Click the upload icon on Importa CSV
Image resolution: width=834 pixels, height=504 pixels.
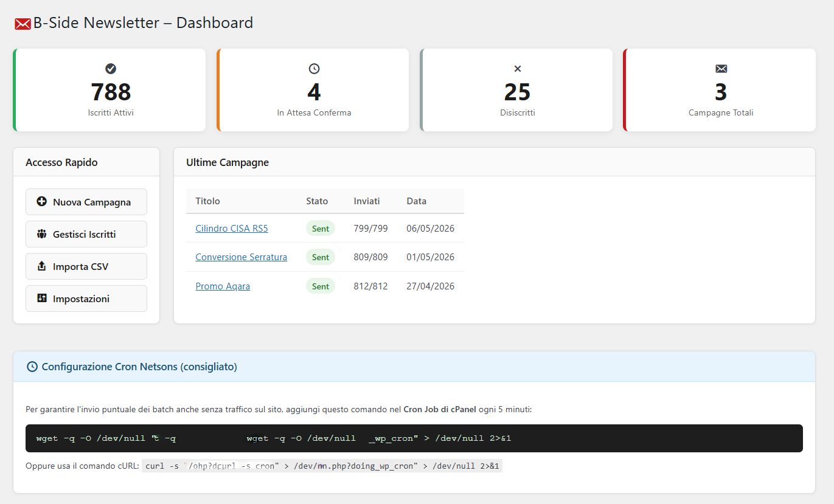[41, 266]
